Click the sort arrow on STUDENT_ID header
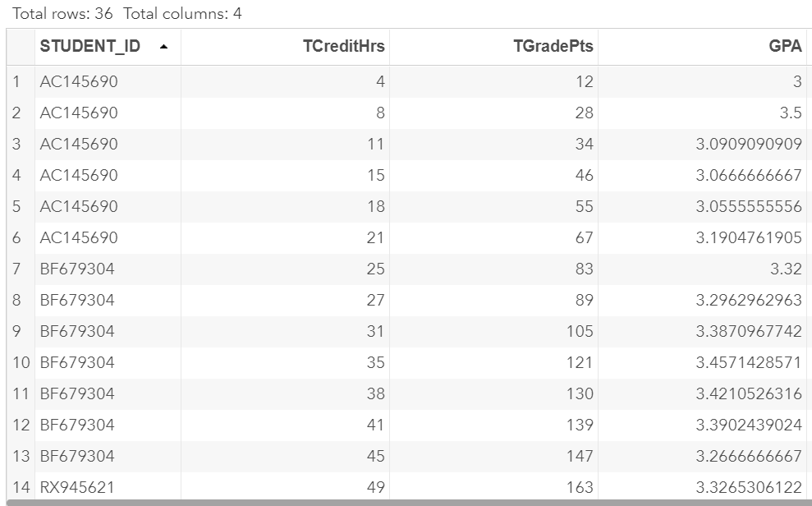 pyautogui.click(x=164, y=47)
